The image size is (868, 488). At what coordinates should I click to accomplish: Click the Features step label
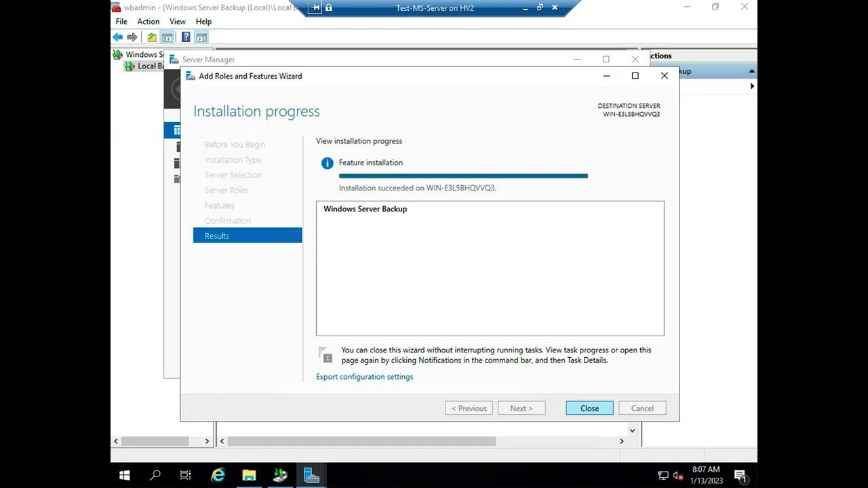click(x=219, y=205)
